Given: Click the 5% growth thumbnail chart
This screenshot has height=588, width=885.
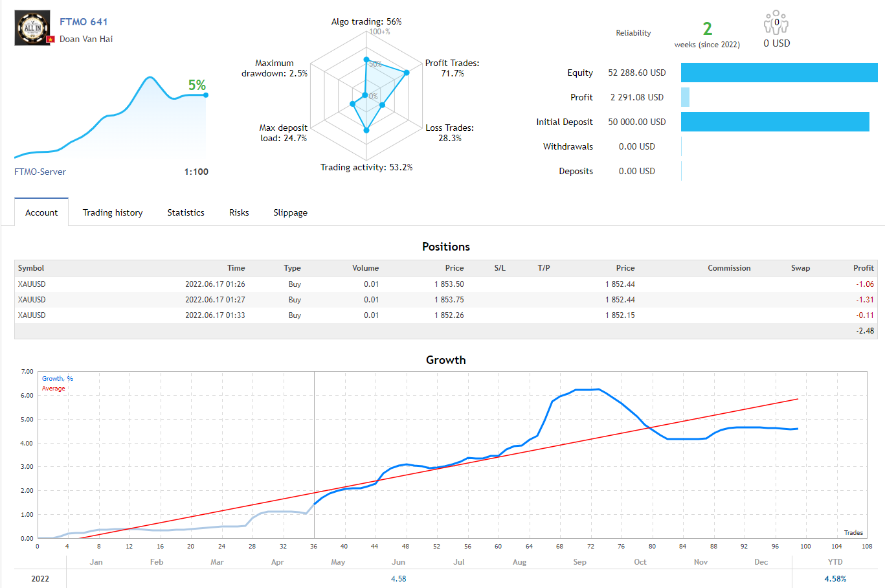Looking at the screenshot, I should pos(110,118).
